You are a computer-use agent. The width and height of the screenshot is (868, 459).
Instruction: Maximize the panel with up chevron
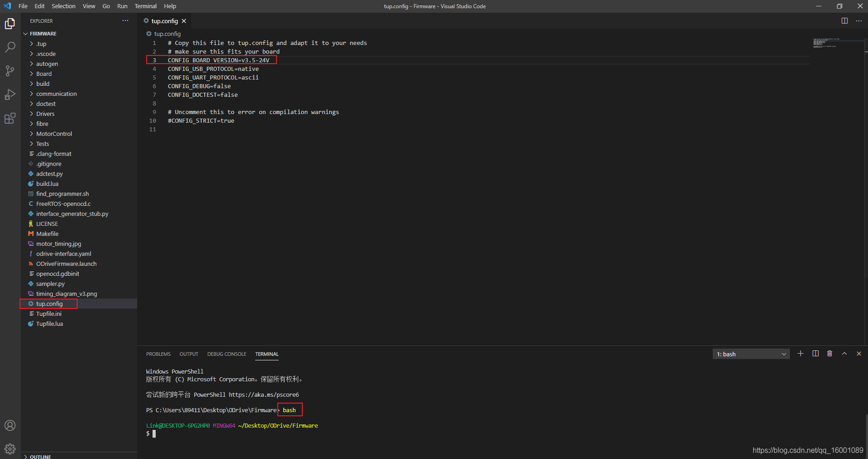[844, 354]
